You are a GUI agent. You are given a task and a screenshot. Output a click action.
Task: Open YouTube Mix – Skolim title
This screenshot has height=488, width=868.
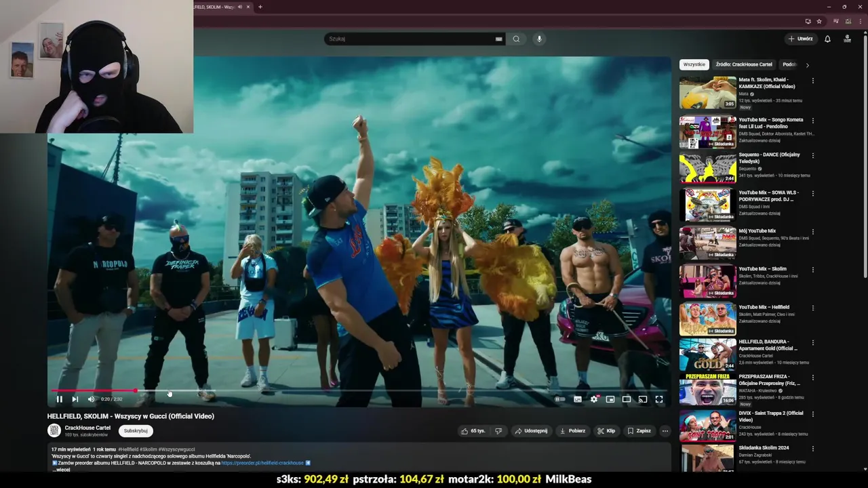pyautogui.click(x=763, y=269)
